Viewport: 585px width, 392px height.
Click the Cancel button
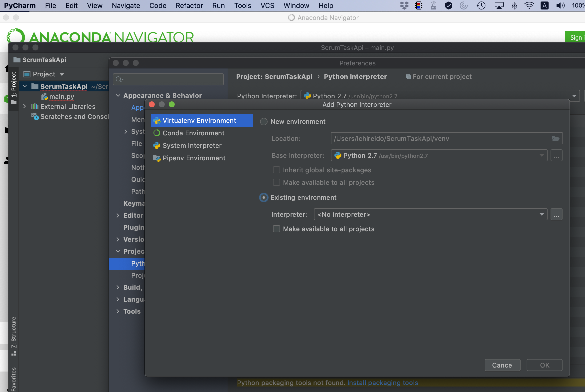pyautogui.click(x=502, y=365)
